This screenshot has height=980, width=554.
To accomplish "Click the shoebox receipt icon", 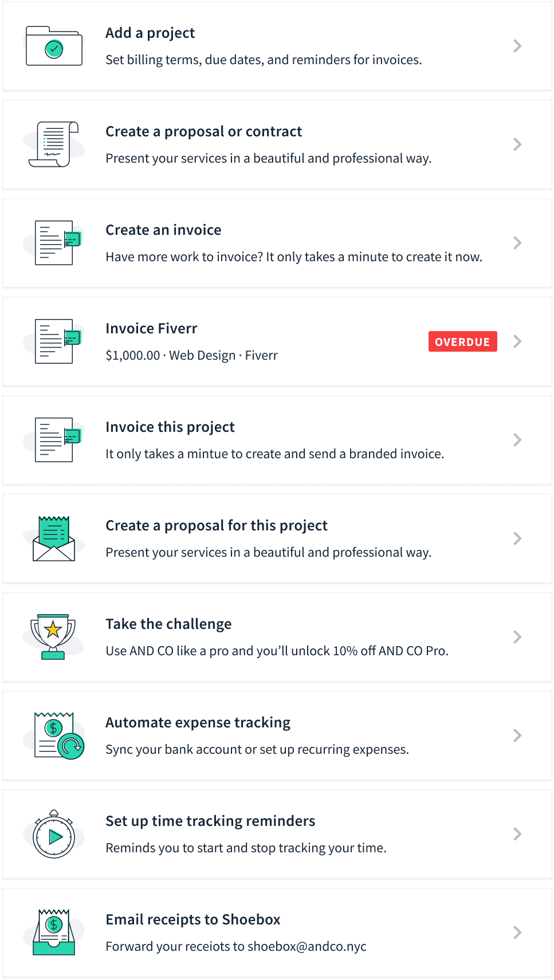I will [x=54, y=932].
